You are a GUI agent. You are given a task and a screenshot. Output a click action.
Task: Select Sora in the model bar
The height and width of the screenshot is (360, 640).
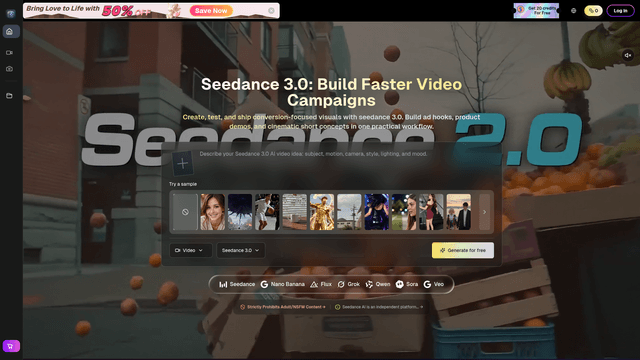tap(407, 284)
